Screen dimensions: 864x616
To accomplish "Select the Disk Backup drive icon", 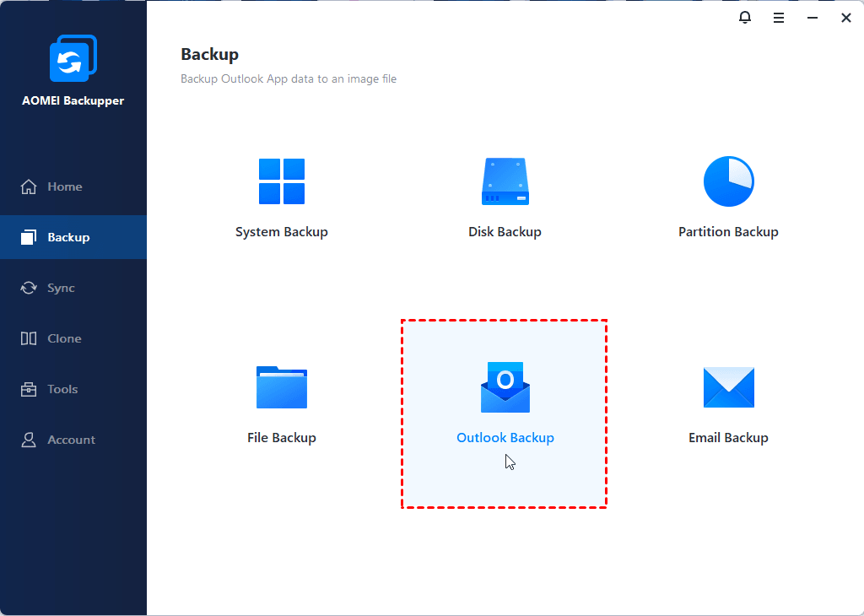I will click(x=505, y=181).
